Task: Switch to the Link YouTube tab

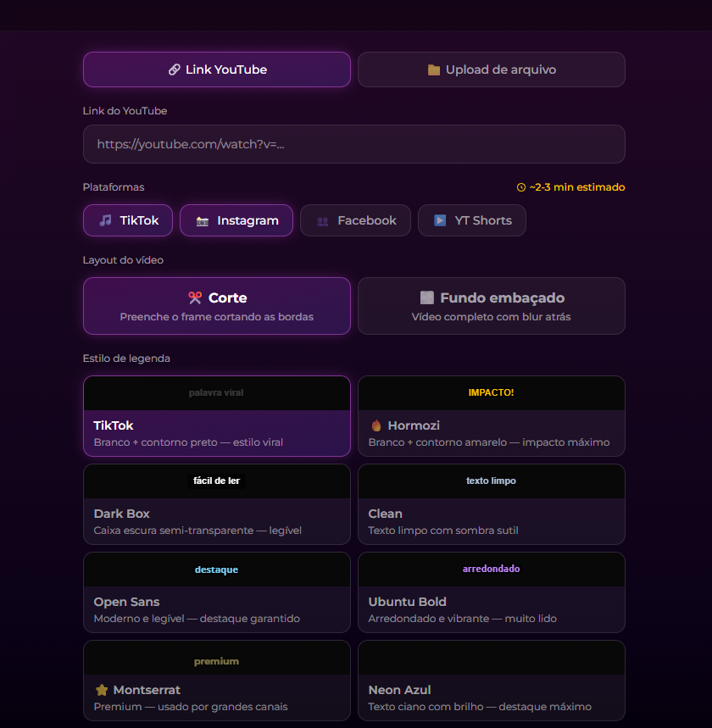Action: click(x=217, y=69)
